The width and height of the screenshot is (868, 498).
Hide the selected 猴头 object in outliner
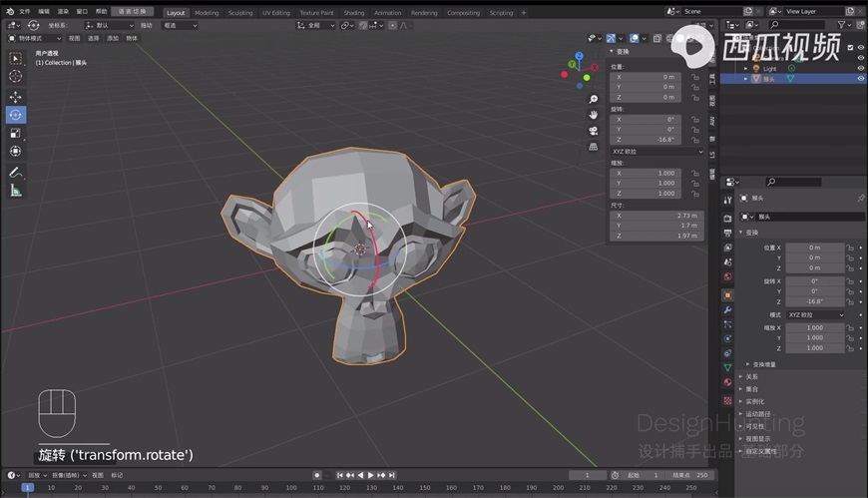tap(860, 79)
